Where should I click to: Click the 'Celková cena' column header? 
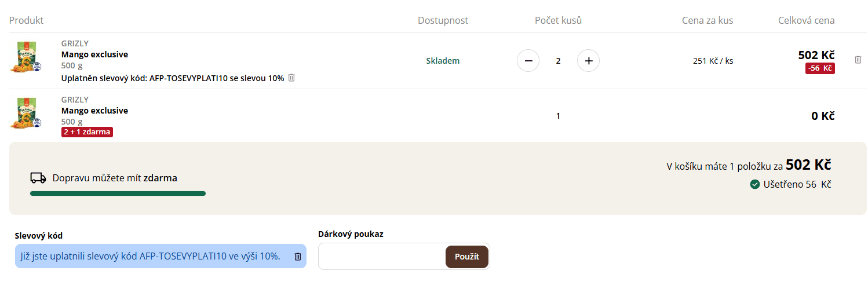806,21
